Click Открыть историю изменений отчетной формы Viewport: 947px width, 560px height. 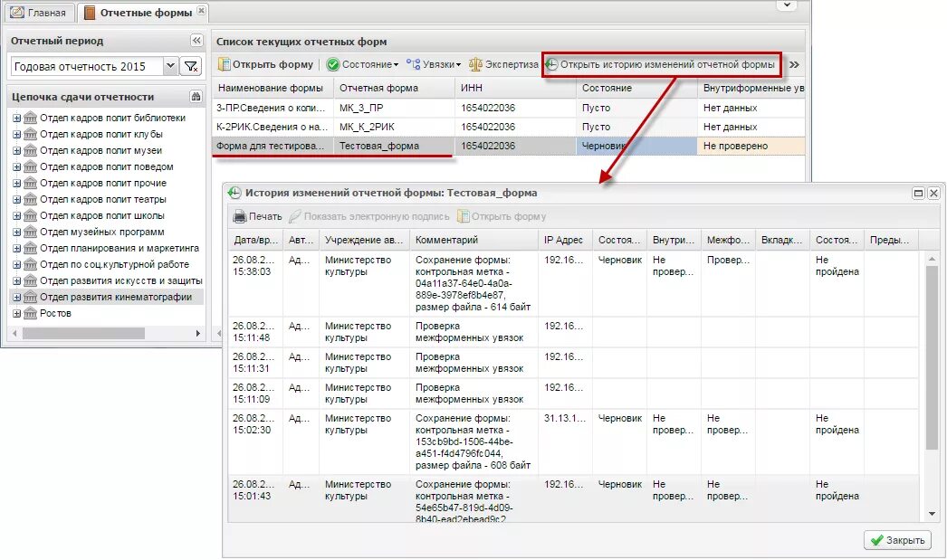[x=660, y=64]
